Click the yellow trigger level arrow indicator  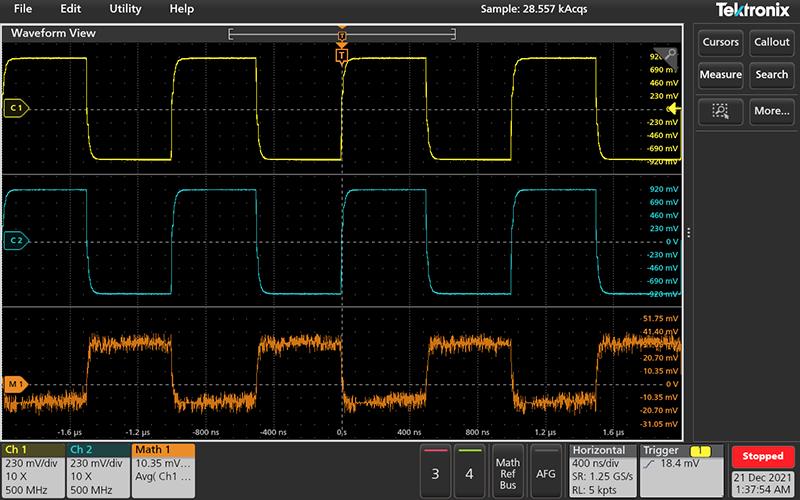pos(673,108)
